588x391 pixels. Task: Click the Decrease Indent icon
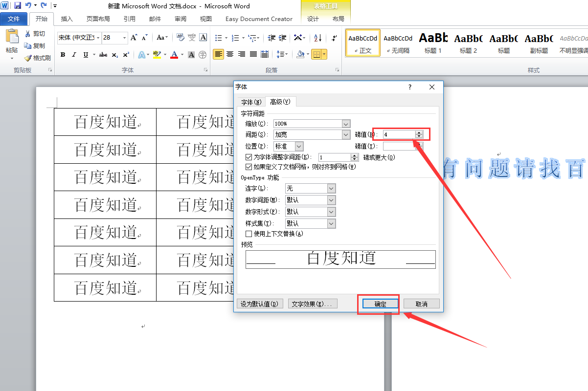click(x=271, y=38)
